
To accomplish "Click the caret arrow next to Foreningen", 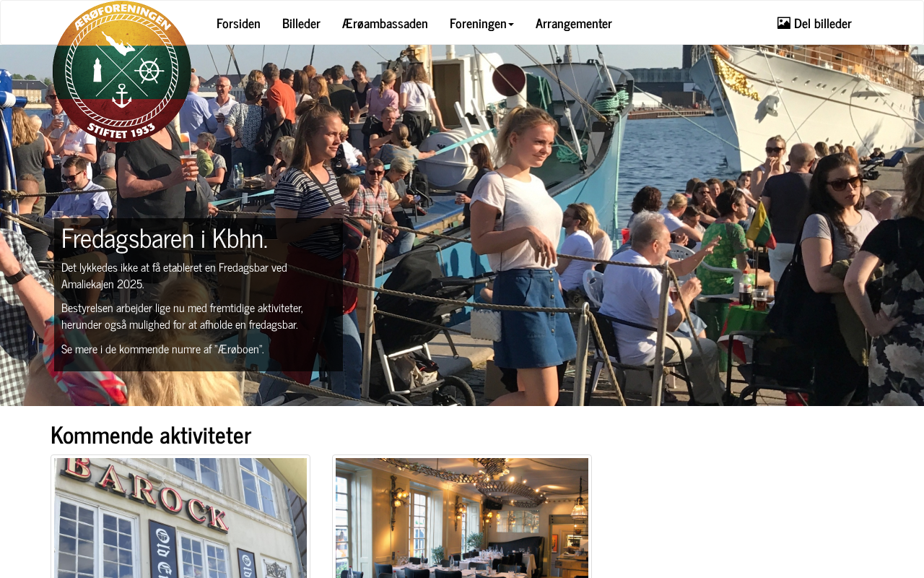I will coord(511,24).
